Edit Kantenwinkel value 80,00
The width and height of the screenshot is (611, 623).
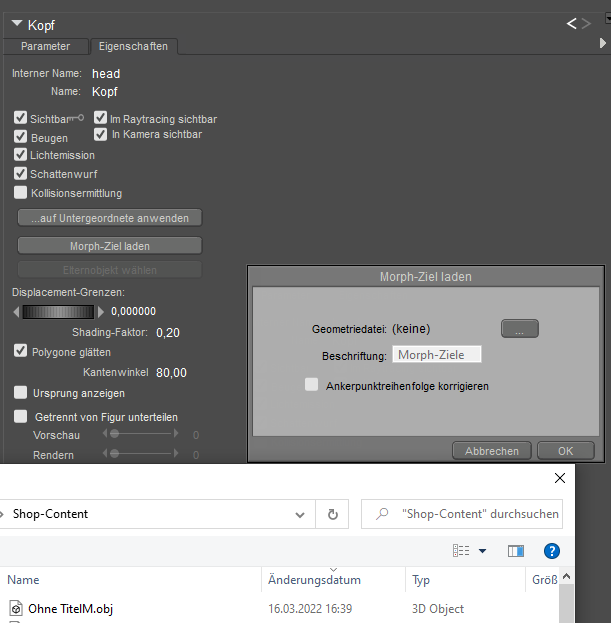[x=171, y=373]
